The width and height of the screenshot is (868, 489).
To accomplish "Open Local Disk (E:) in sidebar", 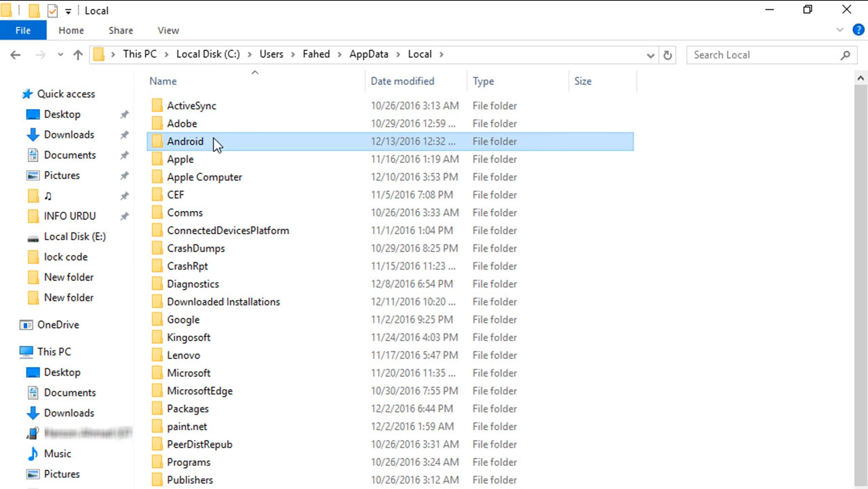I will tap(75, 237).
